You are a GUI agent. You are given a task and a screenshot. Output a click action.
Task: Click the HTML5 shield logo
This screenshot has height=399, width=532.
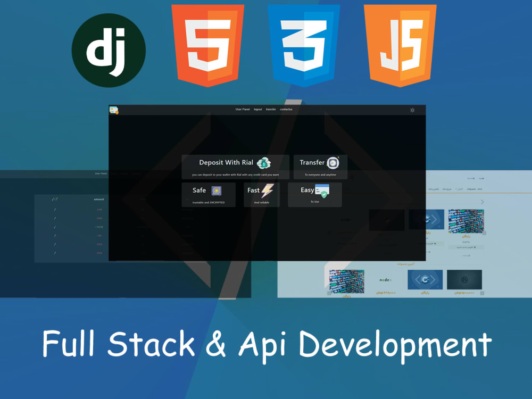click(x=207, y=45)
